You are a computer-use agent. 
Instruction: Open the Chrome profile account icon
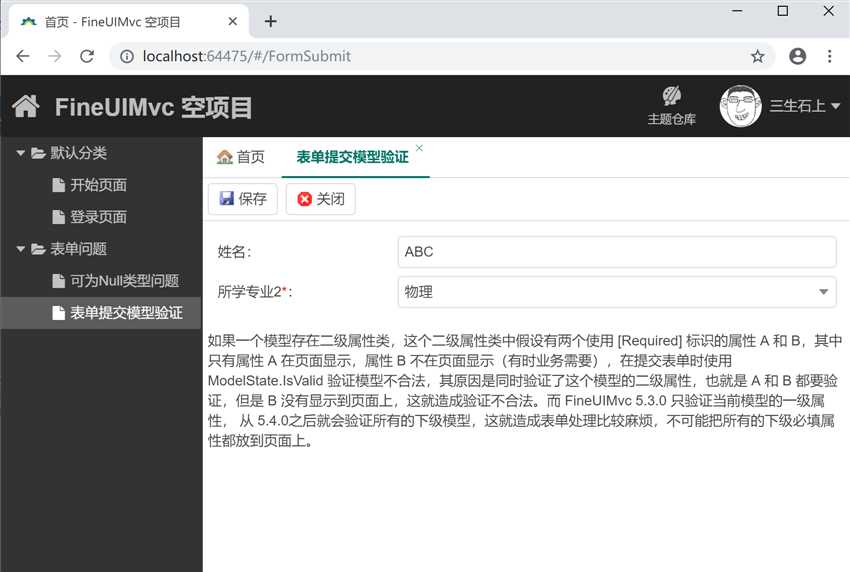point(797,56)
